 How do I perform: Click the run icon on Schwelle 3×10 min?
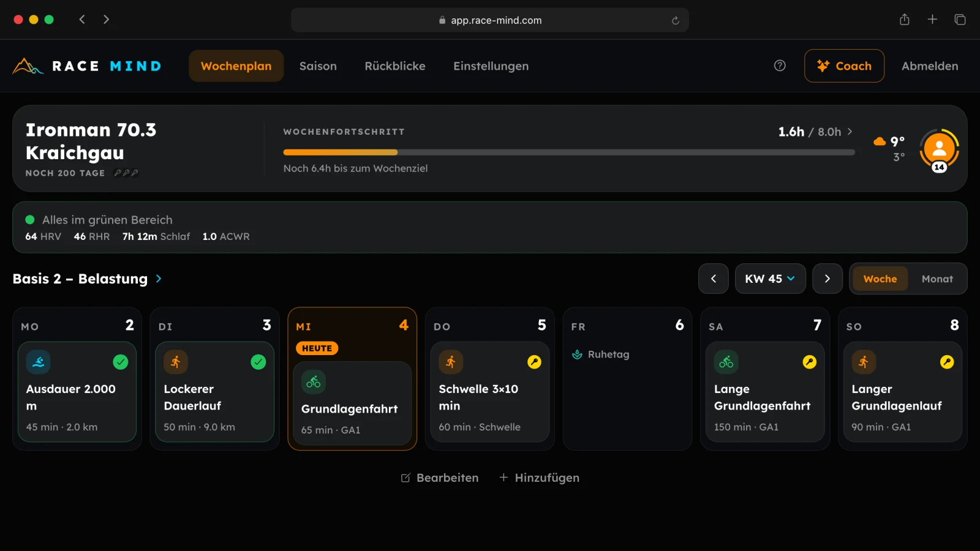[x=451, y=362]
